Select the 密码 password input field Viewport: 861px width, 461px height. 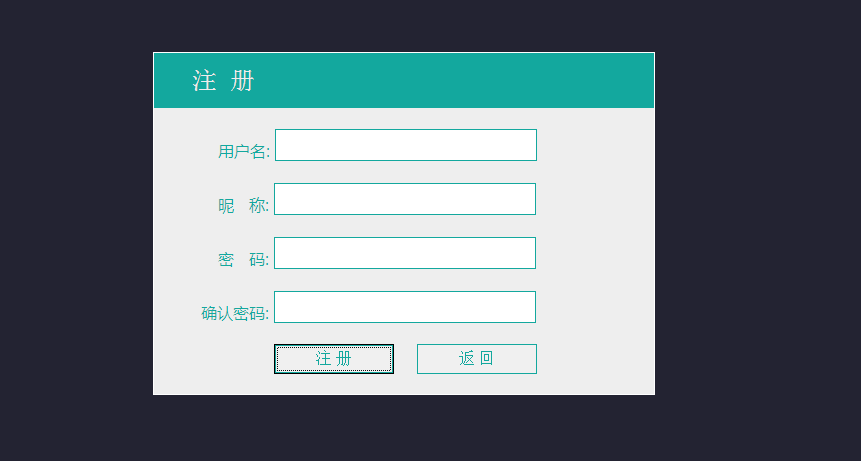405,253
